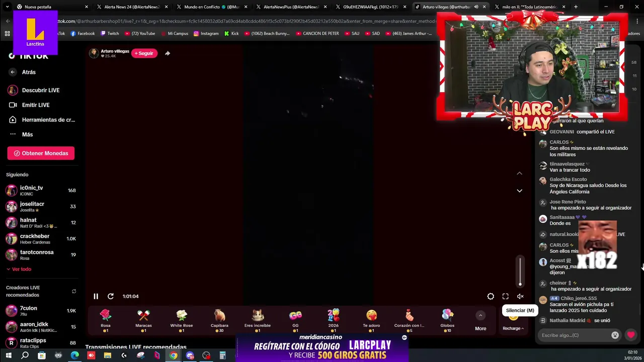Open crackheber followed live channel
Viewport: 644px width, 362px height.
[x=41, y=239]
